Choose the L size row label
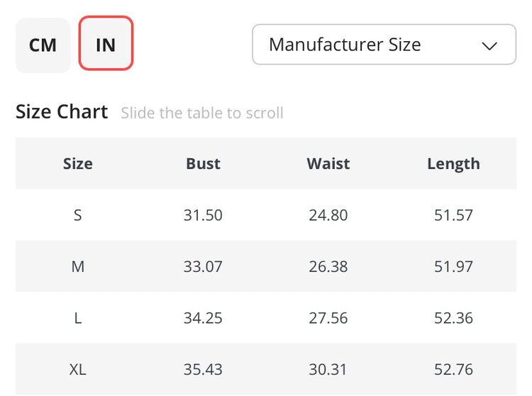Screen dimensions: 532x396 [78, 318]
